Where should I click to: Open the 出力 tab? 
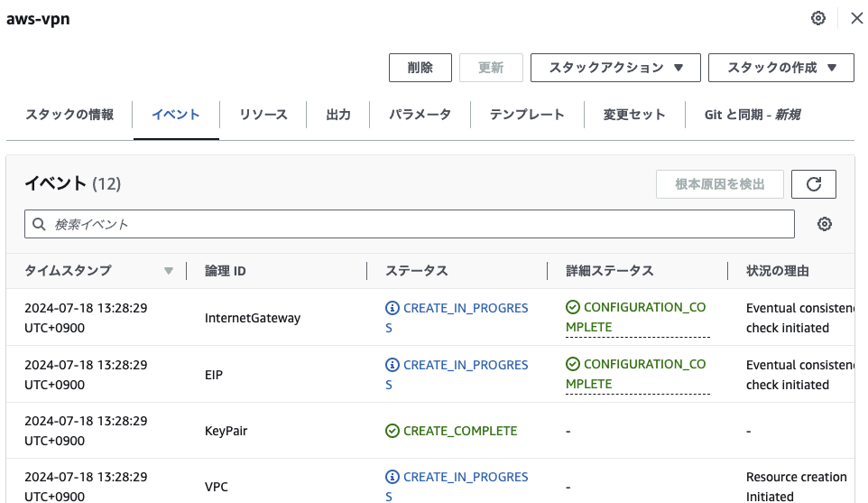[338, 115]
